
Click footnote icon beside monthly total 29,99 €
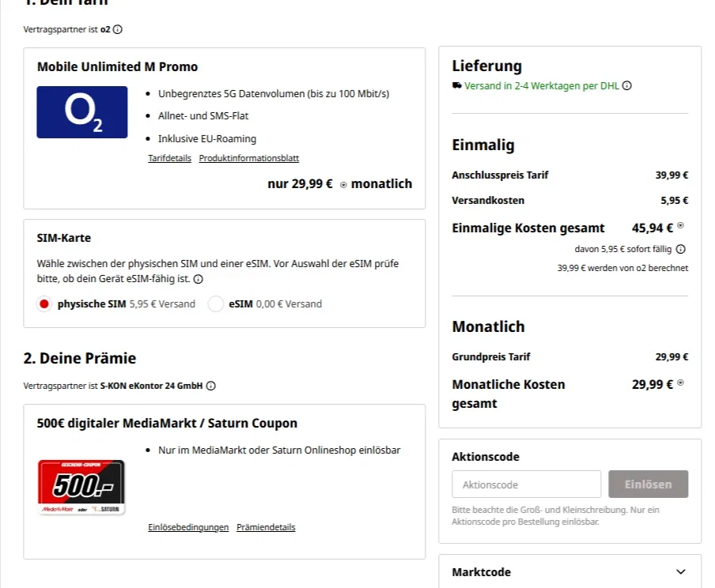click(680, 383)
